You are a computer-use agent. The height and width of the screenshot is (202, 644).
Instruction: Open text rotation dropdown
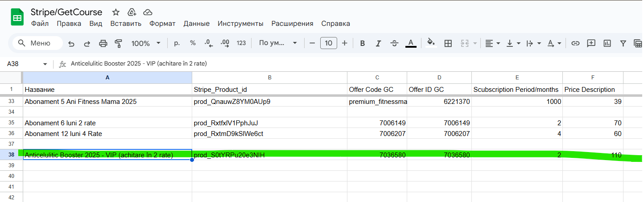[554, 43]
